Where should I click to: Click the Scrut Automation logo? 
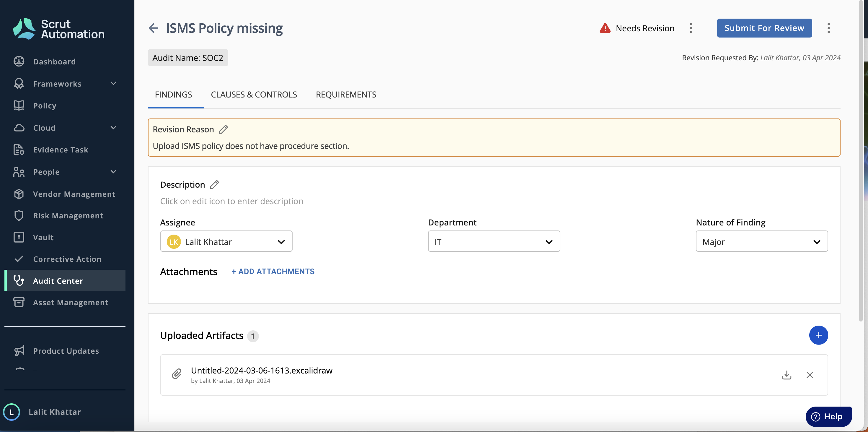[x=59, y=29]
